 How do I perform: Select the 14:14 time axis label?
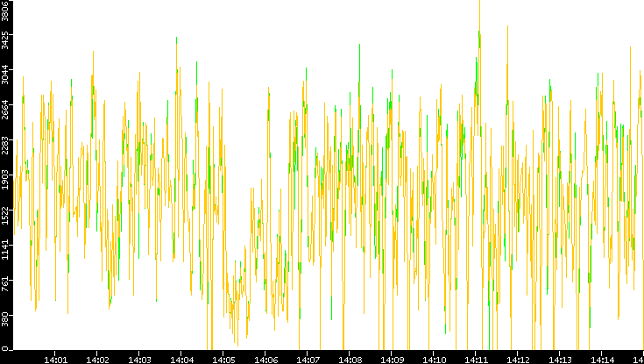tap(602, 359)
